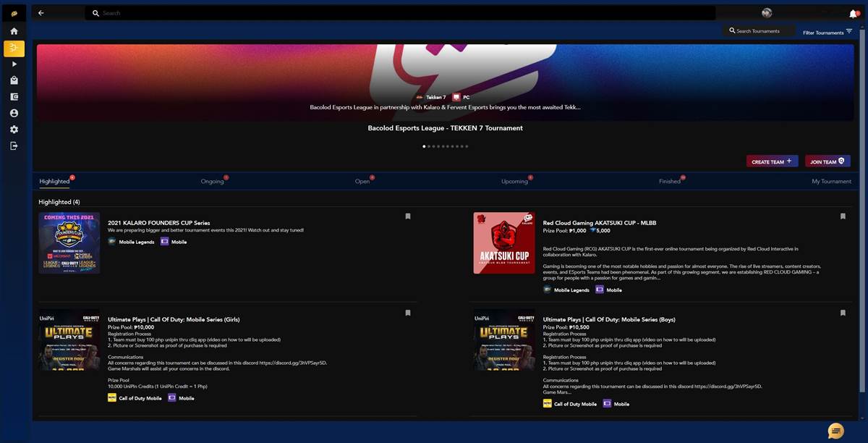Click the magnifier in the top search bar
868x443 pixels.
pos(96,13)
